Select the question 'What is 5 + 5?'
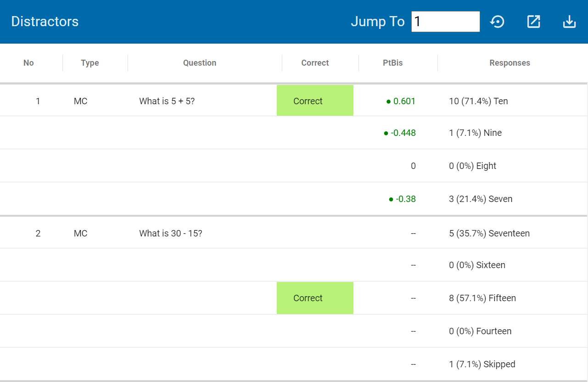588x382 pixels. pos(167,101)
